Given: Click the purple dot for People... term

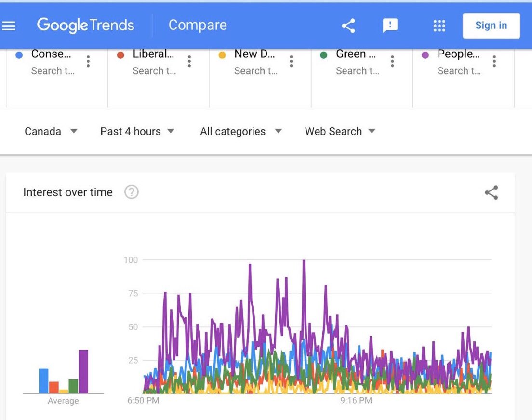Looking at the screenshot, I should (x=425, y=55).
